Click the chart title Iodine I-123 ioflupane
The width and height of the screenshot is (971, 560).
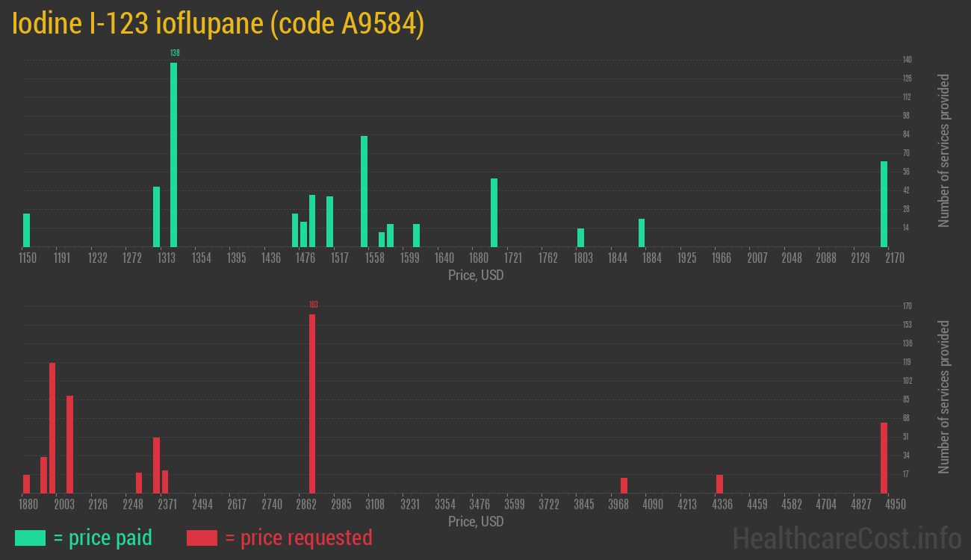[218, 25]
